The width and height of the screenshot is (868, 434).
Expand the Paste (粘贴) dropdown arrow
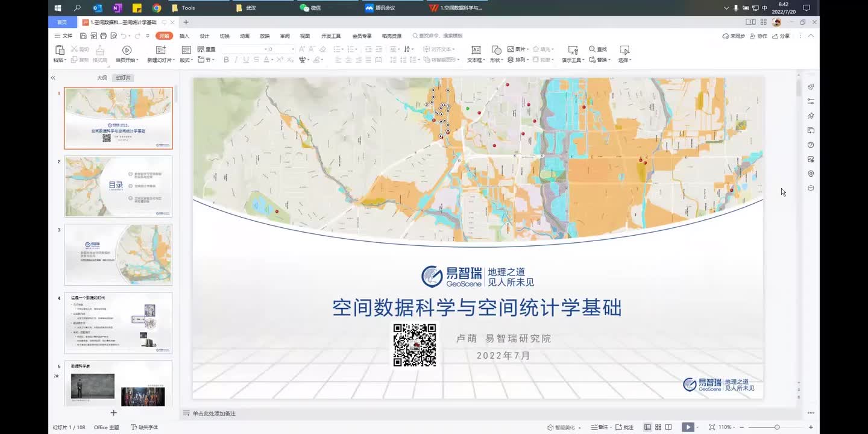point(66,60)
